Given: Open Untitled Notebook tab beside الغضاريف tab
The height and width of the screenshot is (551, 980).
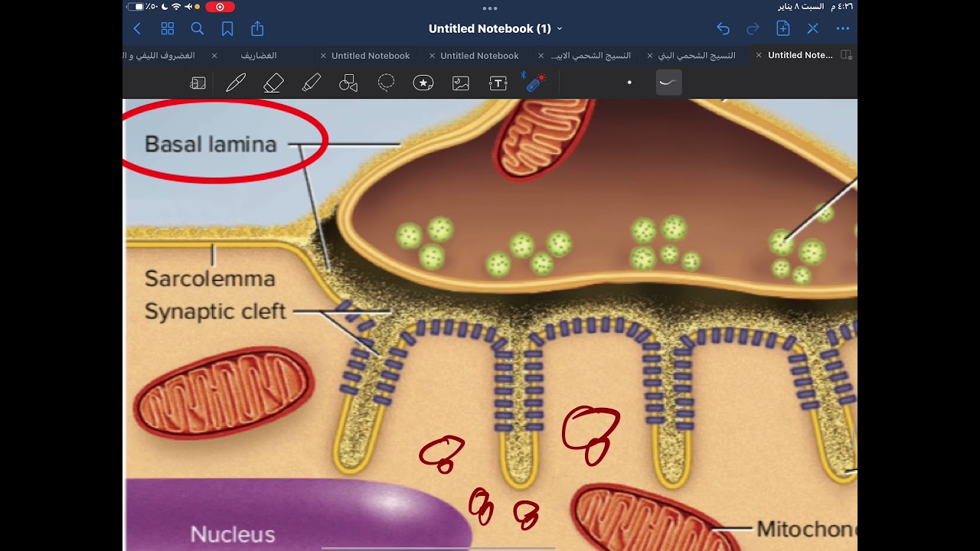Looking at the screenshot, I should (371, 56).
